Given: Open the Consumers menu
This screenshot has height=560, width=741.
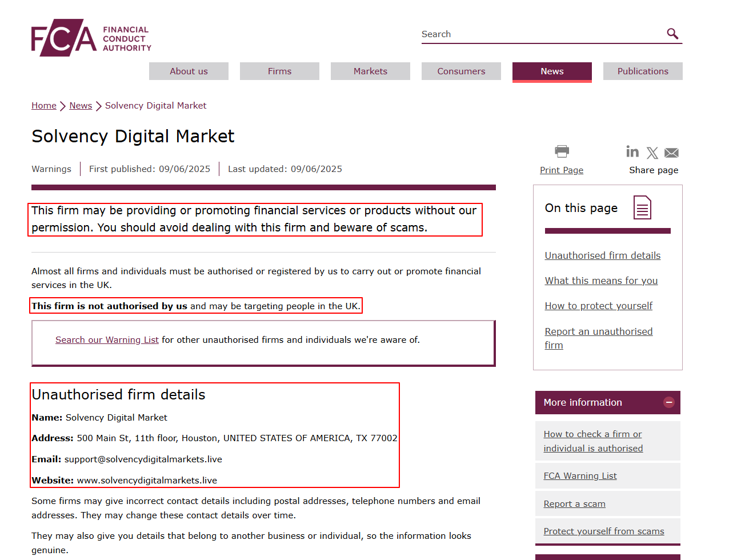Looking at the screenshot, I should [461, 71].
